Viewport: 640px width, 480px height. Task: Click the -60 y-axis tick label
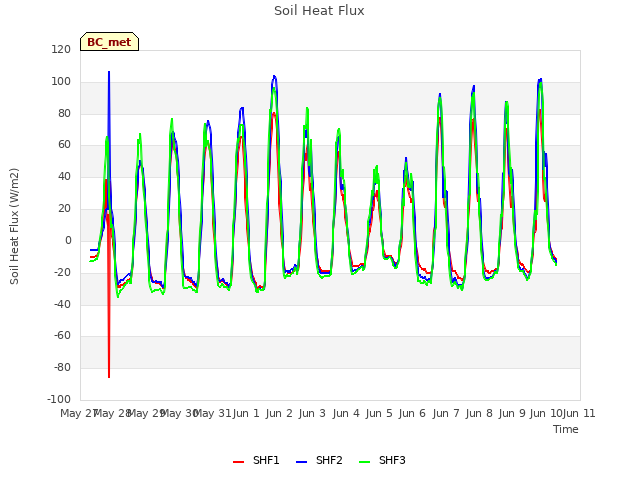pos(62,336)
